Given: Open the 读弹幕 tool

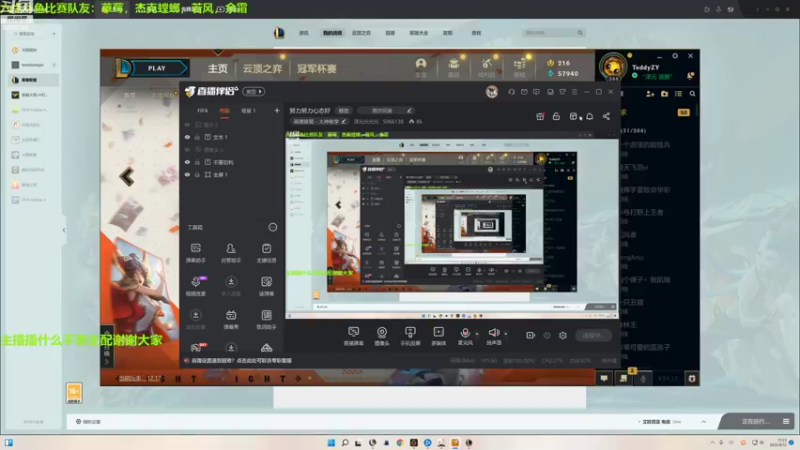Looking at the screenshot, I should click(x=266, y=286).
